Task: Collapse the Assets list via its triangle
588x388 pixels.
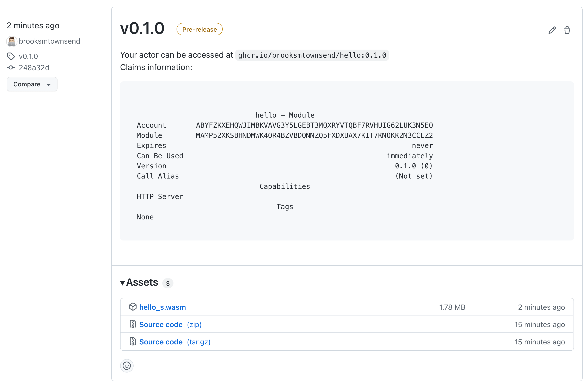Action: pos(123,283)
